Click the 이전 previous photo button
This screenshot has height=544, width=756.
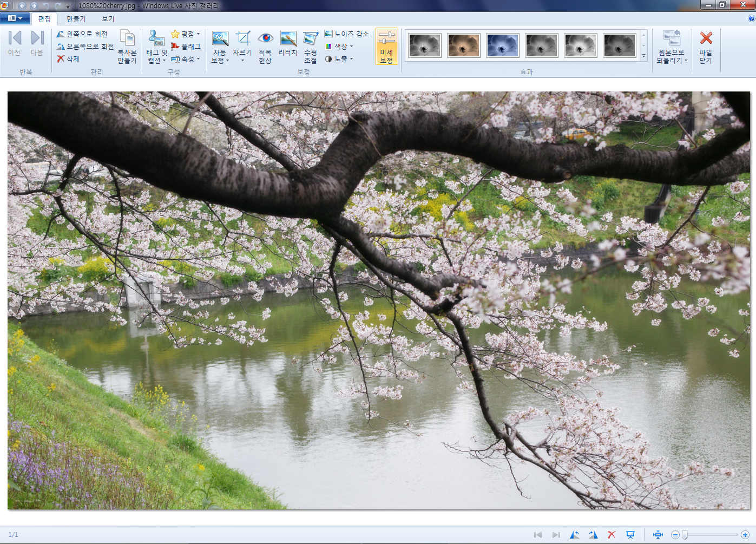point(15,43)
